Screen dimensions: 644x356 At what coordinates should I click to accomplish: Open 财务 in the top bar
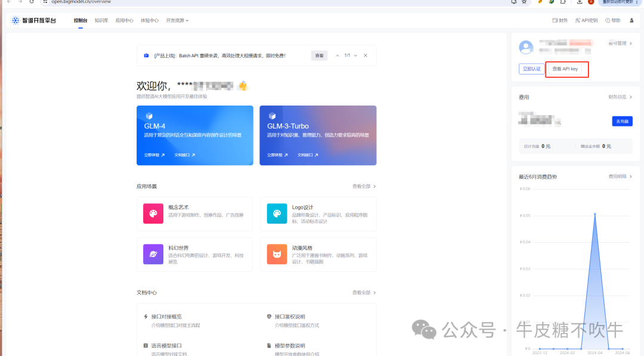point(560,20)
